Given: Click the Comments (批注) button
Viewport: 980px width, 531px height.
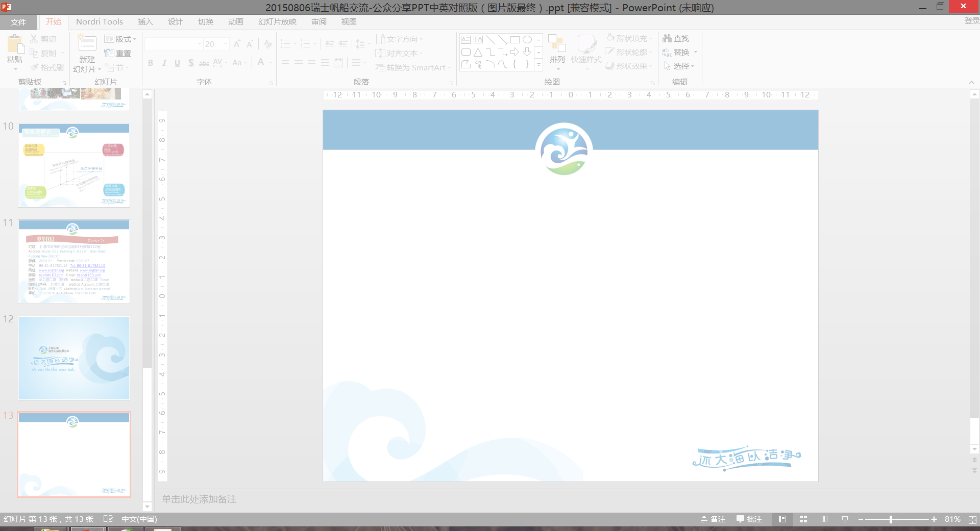Looking at the screenshot, I should point(749,519).
